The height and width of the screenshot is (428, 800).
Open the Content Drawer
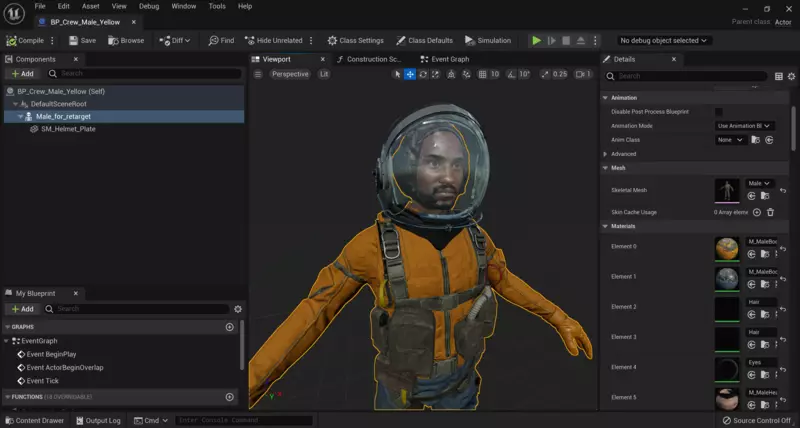coord(34,420)
